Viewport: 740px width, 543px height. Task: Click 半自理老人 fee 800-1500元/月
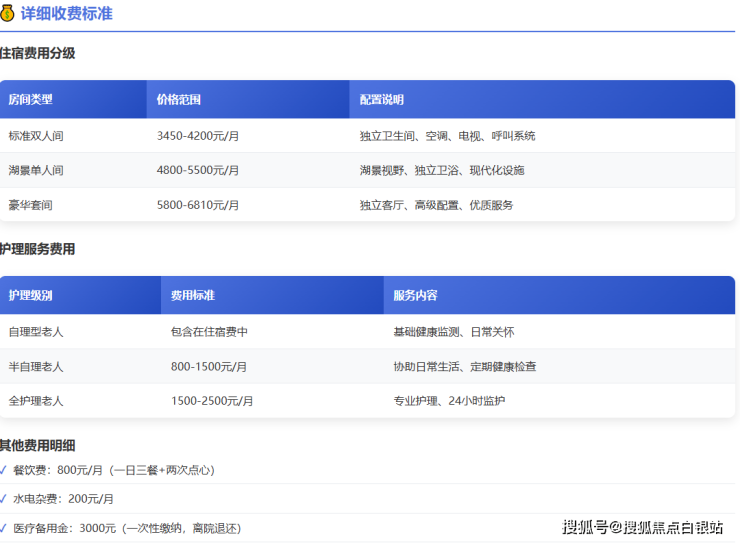209,367
